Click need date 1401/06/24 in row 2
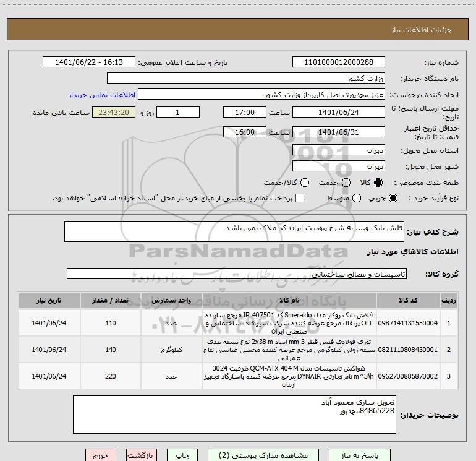The width and height of the screenshot is (476, 461). [49, 350]
